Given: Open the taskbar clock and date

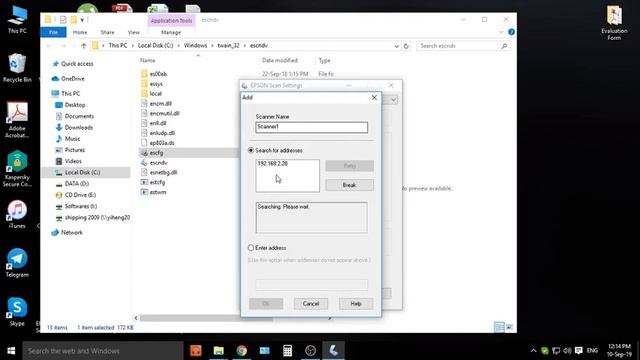Looking at the screenshot, I should (619, 351).
